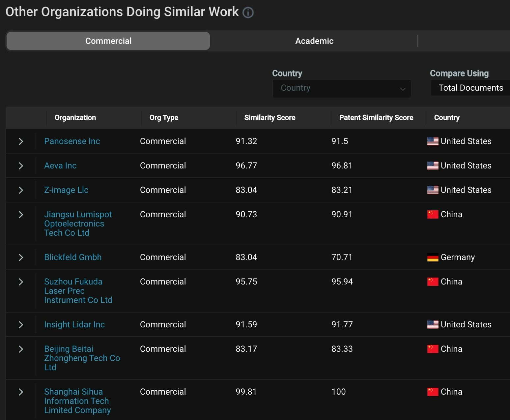Click the US flag in Insight Lidar row

[433, 324]
